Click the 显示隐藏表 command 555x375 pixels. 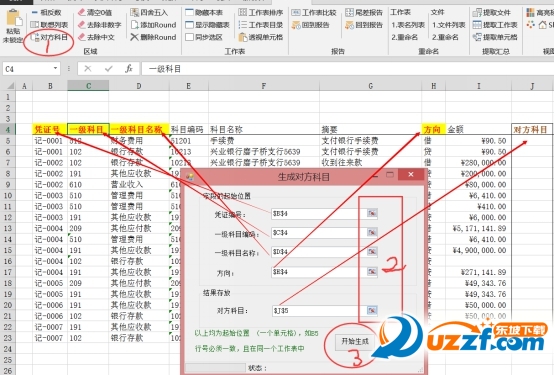pyautogui.click(x=208, y=25)
